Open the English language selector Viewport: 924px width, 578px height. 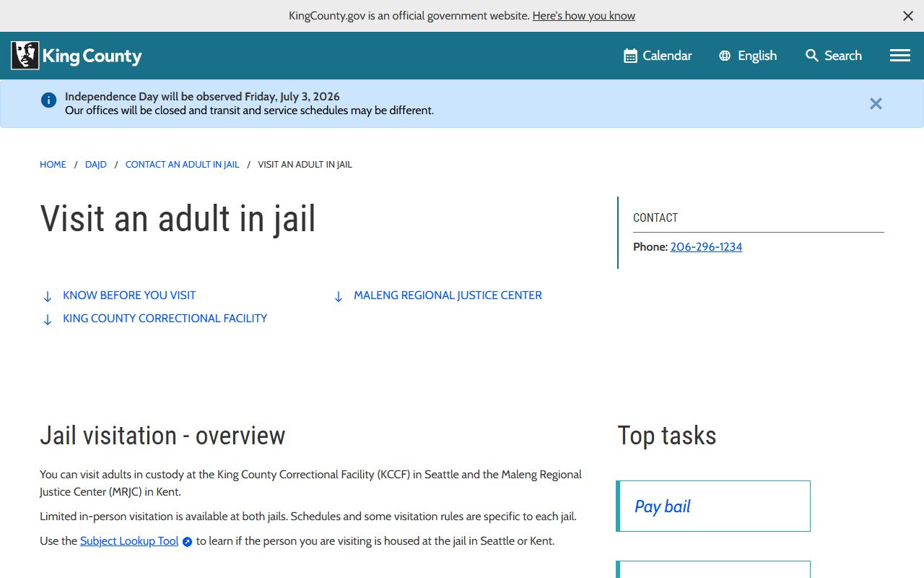click(748, 56)
